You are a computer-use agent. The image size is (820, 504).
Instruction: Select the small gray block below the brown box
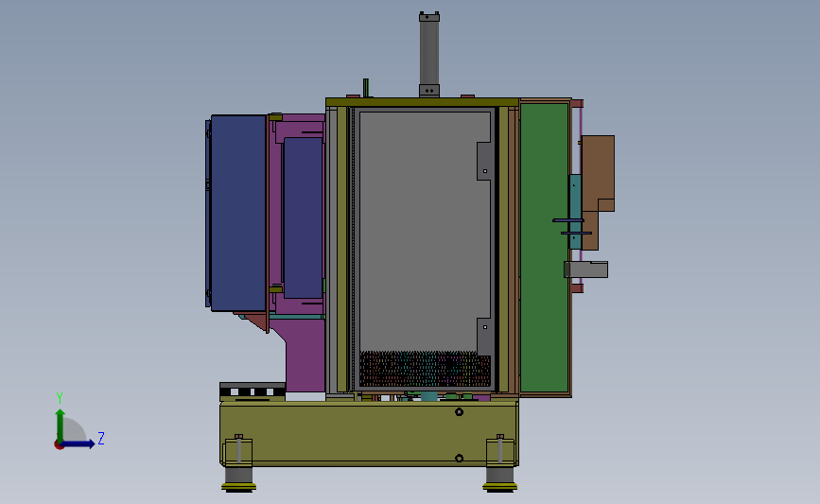[586, 269]
